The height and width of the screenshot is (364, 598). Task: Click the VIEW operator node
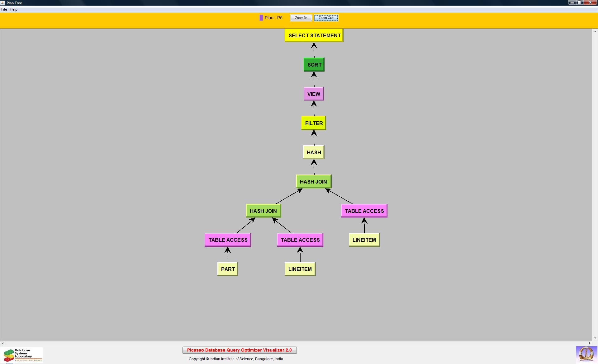click(314, 94)
